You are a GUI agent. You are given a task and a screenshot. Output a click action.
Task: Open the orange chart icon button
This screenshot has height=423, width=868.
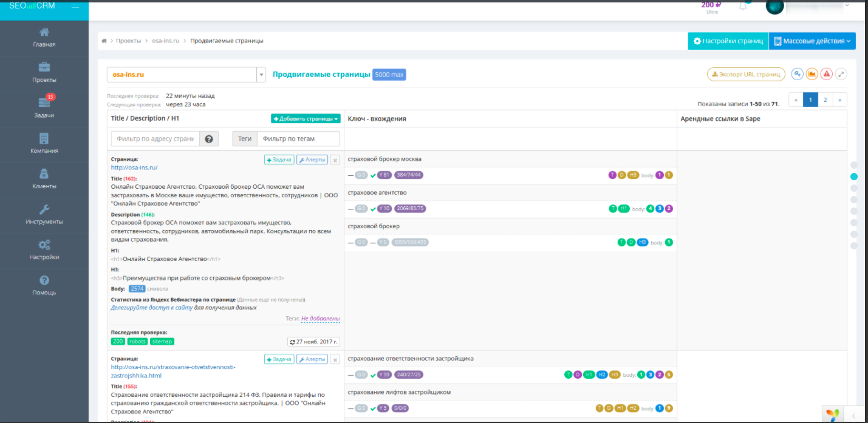[812, 74]
